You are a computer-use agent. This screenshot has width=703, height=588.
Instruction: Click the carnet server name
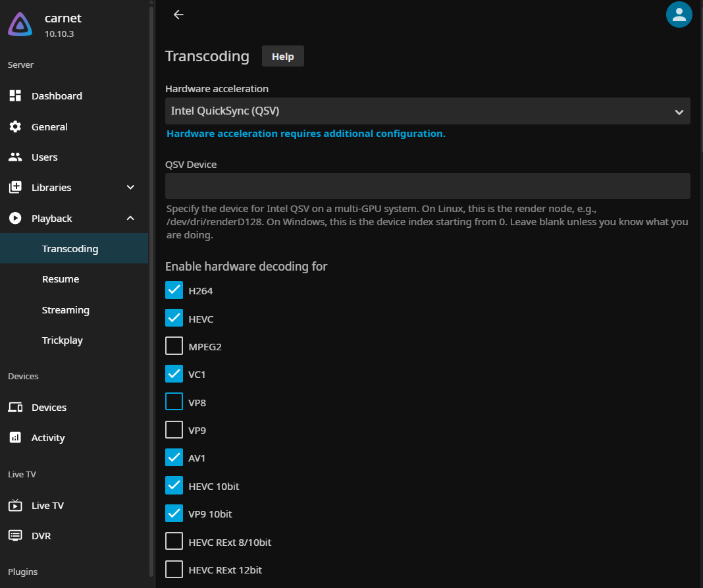63,18
